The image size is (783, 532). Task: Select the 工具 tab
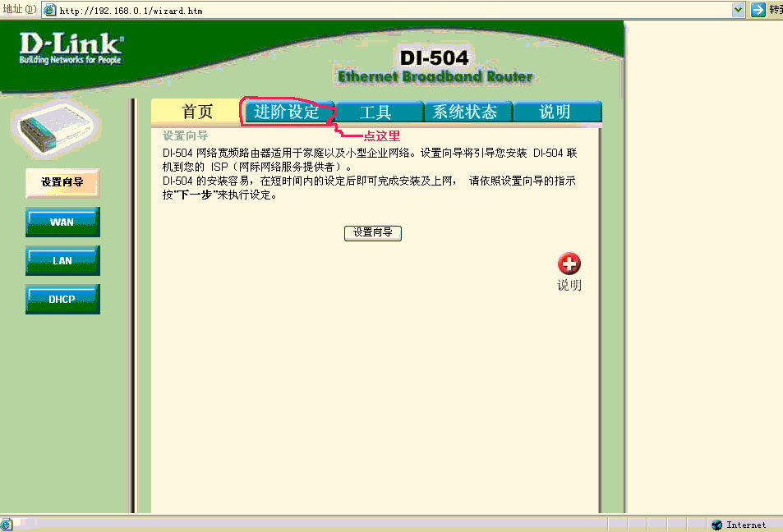375,112
